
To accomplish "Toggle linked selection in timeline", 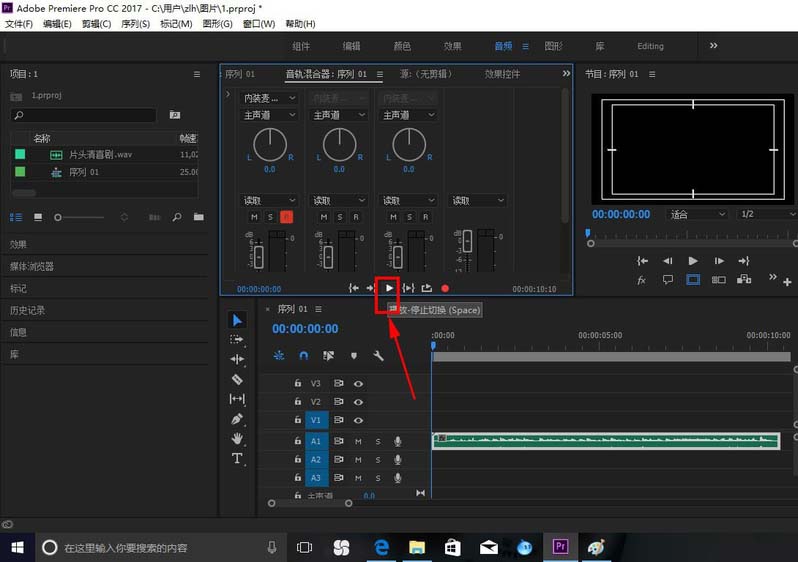I will point(328,355).
